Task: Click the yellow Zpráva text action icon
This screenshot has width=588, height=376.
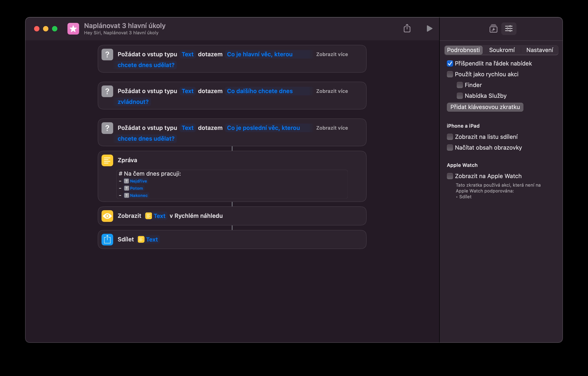Action: (107, 160)
